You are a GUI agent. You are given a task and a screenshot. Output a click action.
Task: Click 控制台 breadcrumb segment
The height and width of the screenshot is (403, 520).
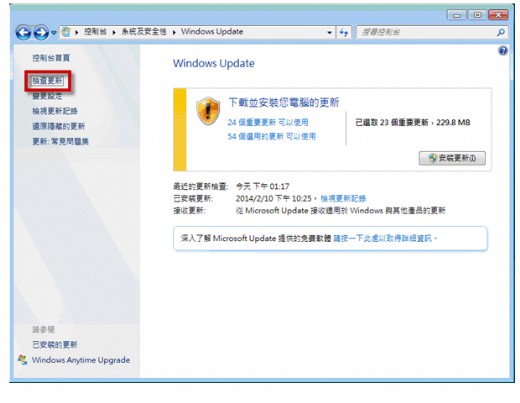(95, 32)
